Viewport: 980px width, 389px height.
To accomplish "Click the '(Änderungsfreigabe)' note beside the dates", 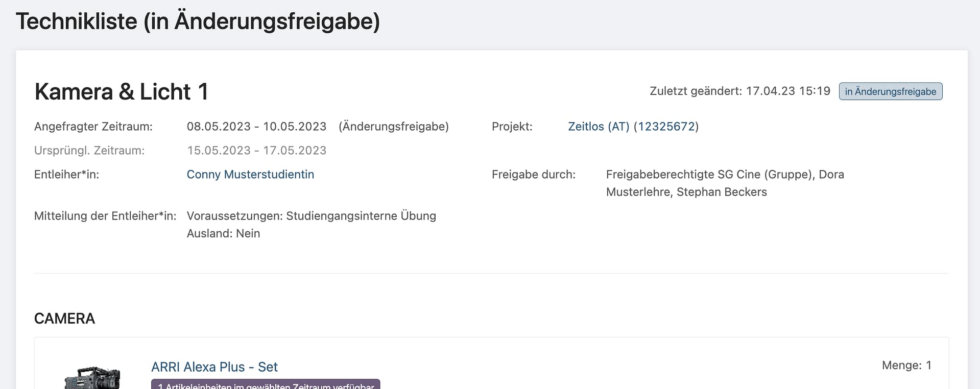I will 393,127.
